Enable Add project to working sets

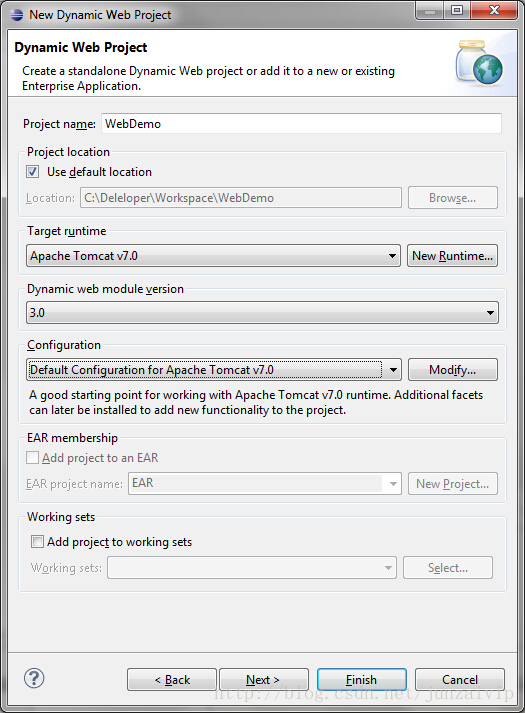point(37,542)
